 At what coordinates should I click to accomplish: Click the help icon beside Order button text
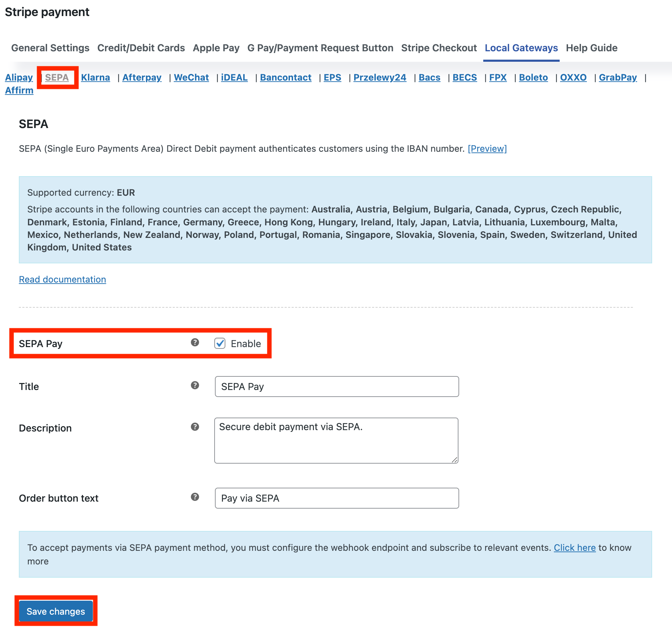point(195,497)
